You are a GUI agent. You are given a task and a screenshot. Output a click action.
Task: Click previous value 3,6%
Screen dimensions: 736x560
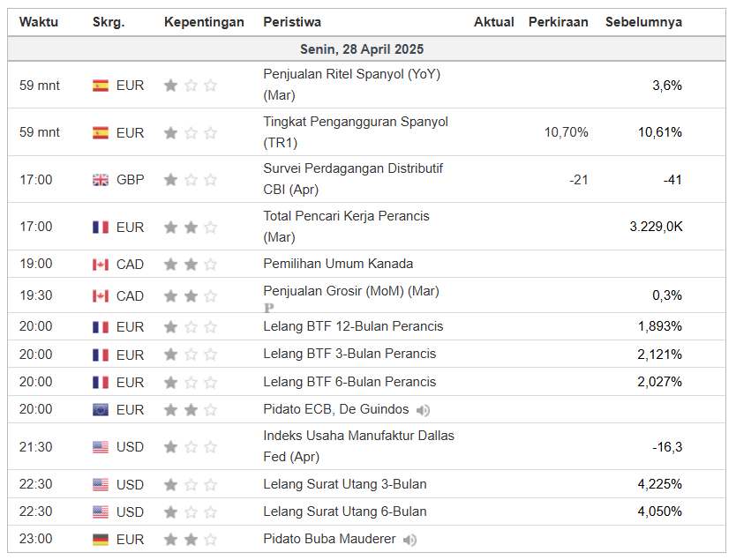point(667,86)
